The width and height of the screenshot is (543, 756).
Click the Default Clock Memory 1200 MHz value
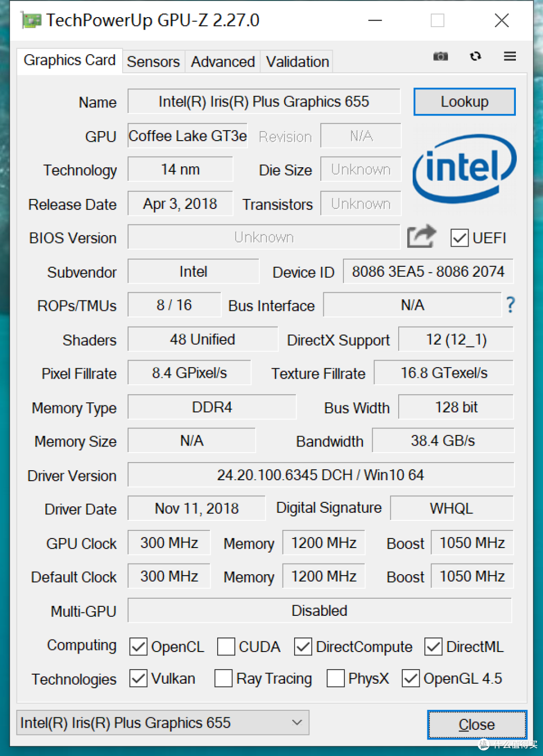[324, 576]
